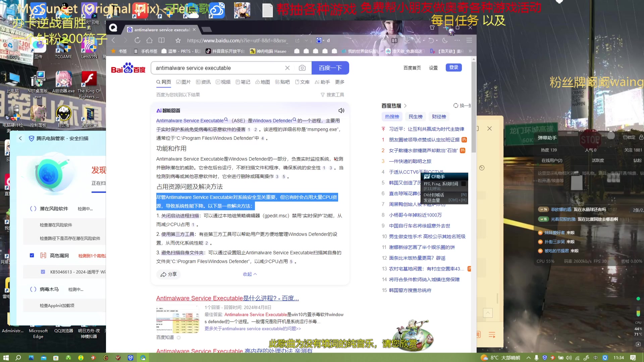Show hidden system tray icons
This screenshot has width=644, height=362.
click(528, 358)
